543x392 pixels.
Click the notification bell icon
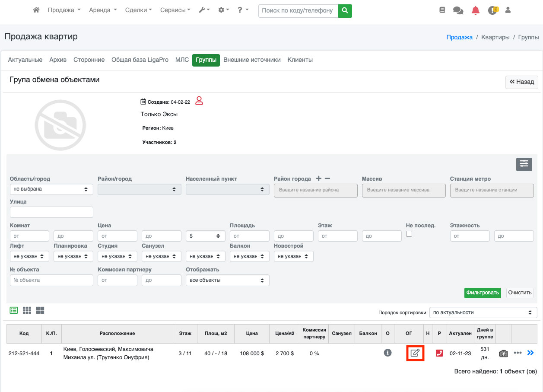coord(475,10)
